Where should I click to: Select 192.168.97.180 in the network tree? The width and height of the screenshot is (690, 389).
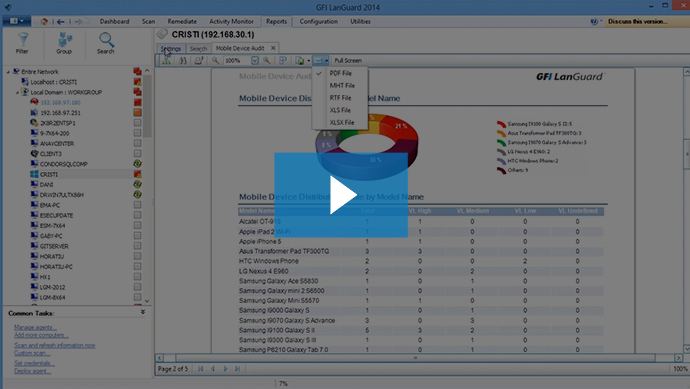pyautogui.click(x=60, y=103)
